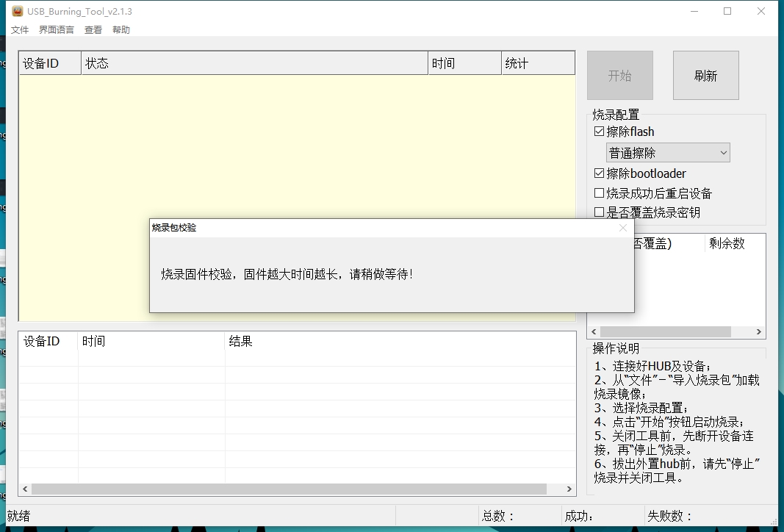Click the left arrow of the key list scrollbar
Viewport: 784px width, 532px height.
[594, 331]
